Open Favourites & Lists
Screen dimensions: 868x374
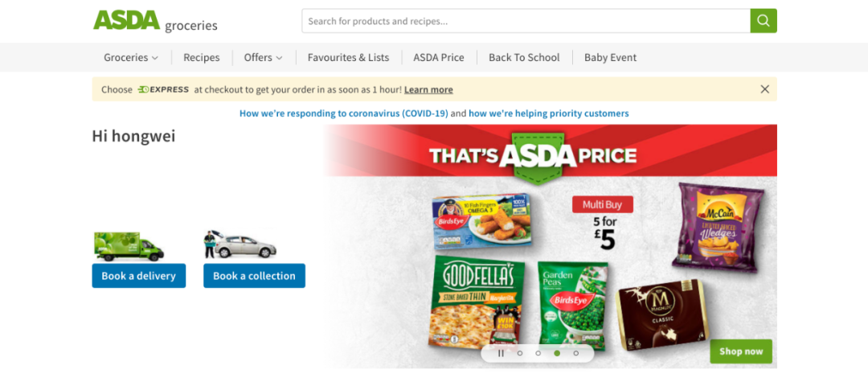[348, 58]
